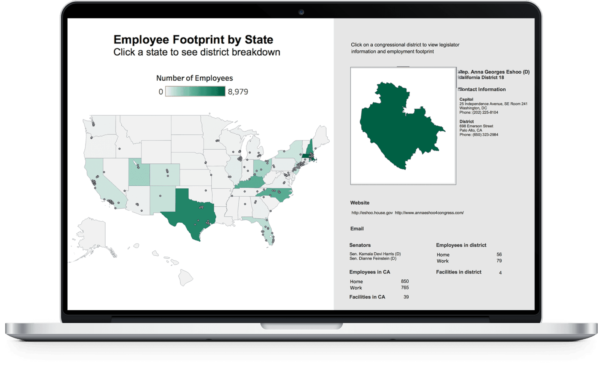Screen dimensions: 600x366
Task: Select Oregon on the map
Action: point(99,147)
